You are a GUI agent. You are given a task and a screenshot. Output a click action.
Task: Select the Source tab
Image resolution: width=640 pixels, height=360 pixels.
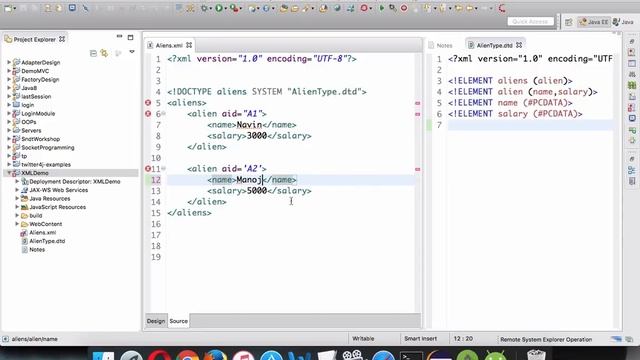tap(178, 321)
